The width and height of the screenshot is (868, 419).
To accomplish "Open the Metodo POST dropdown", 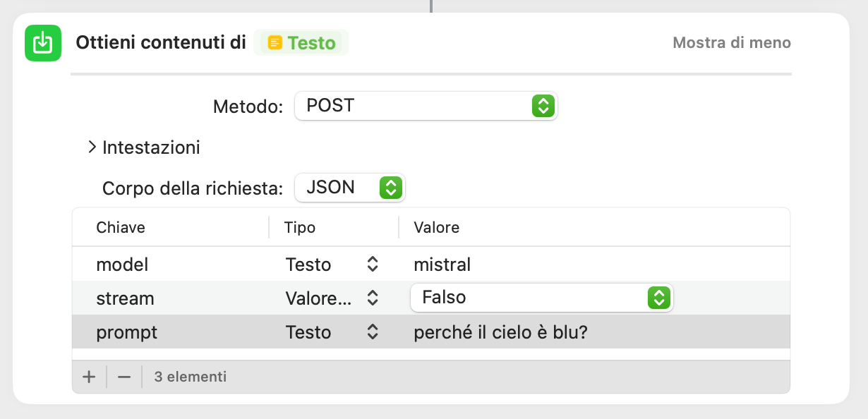I will tap(426, 107).
